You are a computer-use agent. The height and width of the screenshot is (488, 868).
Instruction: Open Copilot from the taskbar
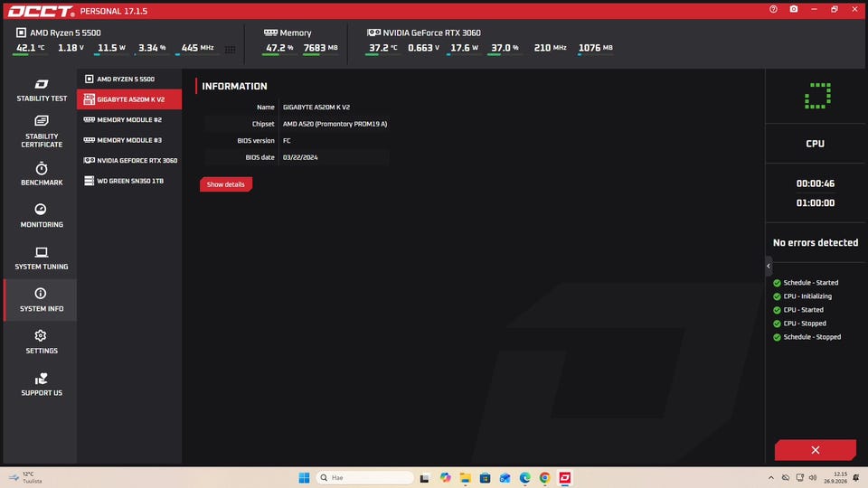(x=445, y=477)
